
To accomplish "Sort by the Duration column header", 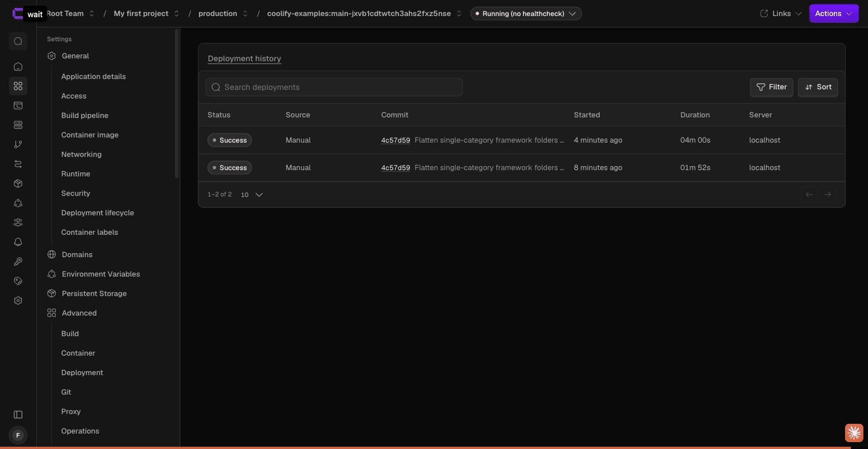I will click(x=695, y=115).
